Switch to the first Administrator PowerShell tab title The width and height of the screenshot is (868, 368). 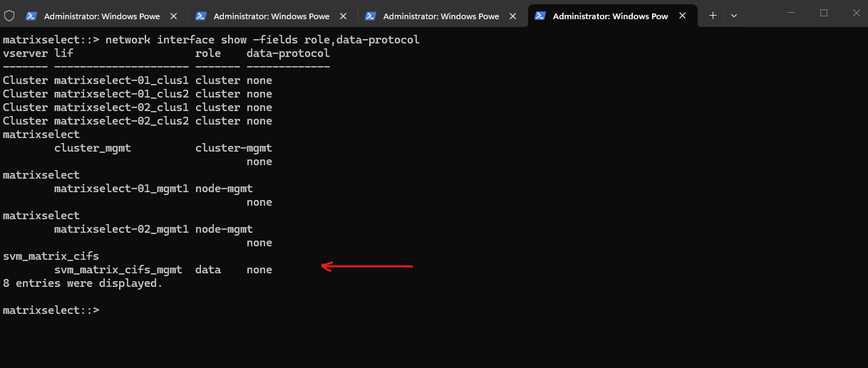[x=101, y=16]
